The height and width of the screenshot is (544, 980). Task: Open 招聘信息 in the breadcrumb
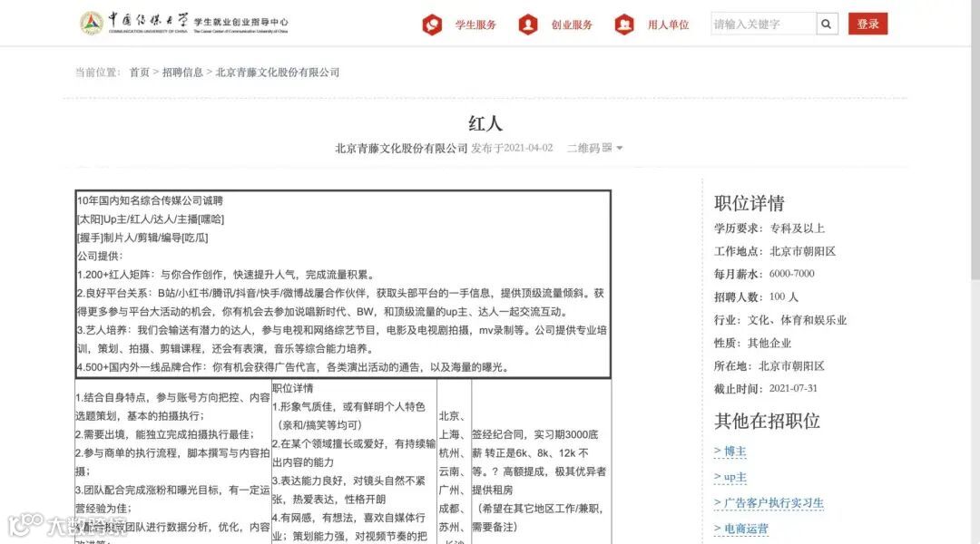tap(182, 73)
